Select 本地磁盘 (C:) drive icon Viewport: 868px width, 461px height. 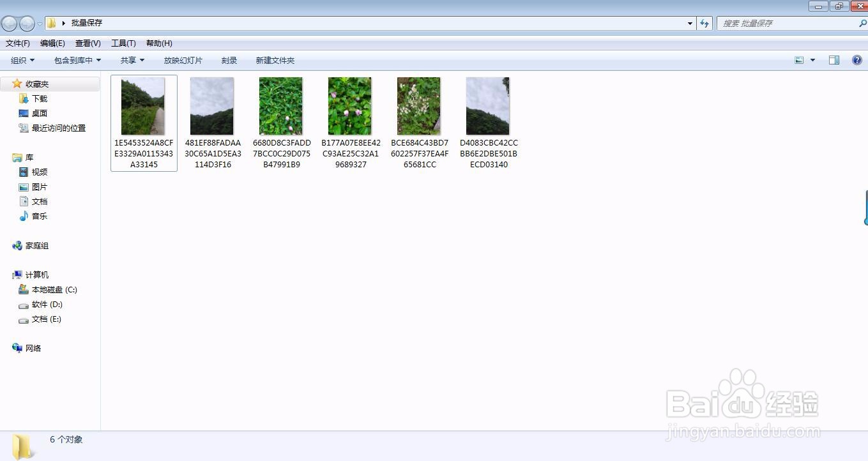pyautogui.click(x=24, y=289)
